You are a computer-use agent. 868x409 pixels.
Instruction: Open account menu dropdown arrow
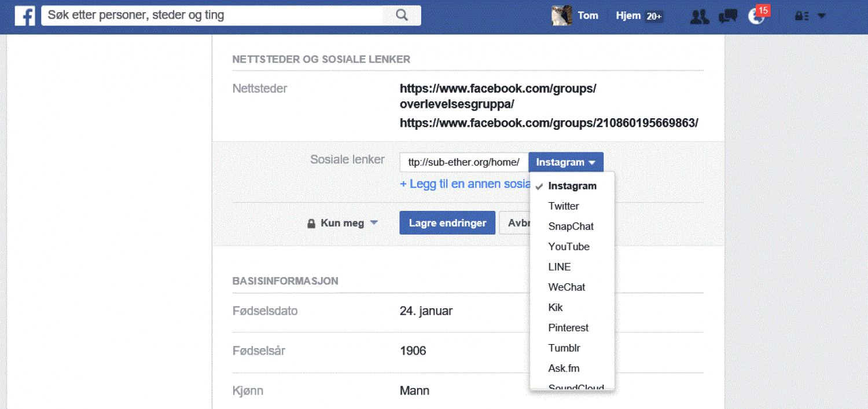(x=822, y=16)
